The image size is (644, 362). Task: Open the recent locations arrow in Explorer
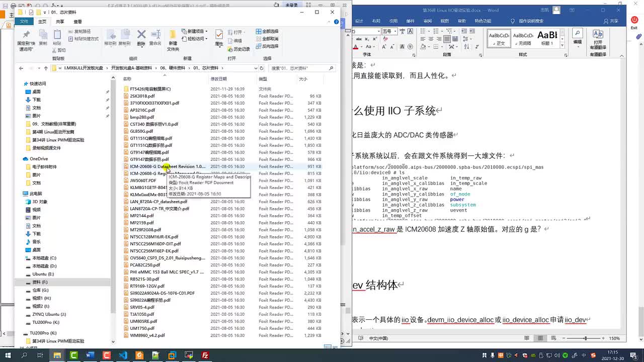(39, 68)
